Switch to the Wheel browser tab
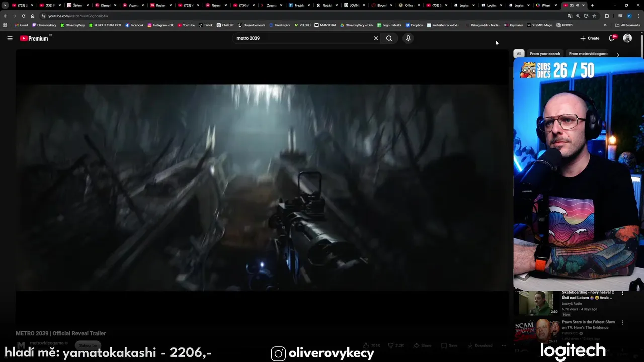The width and height of the screenshot is (644, 362). point(546,5)
